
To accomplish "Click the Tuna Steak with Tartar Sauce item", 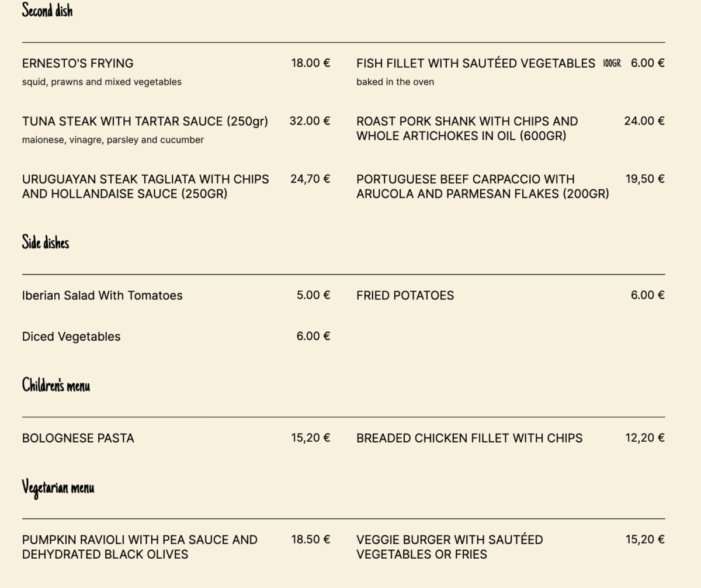I will pos(145,122).
